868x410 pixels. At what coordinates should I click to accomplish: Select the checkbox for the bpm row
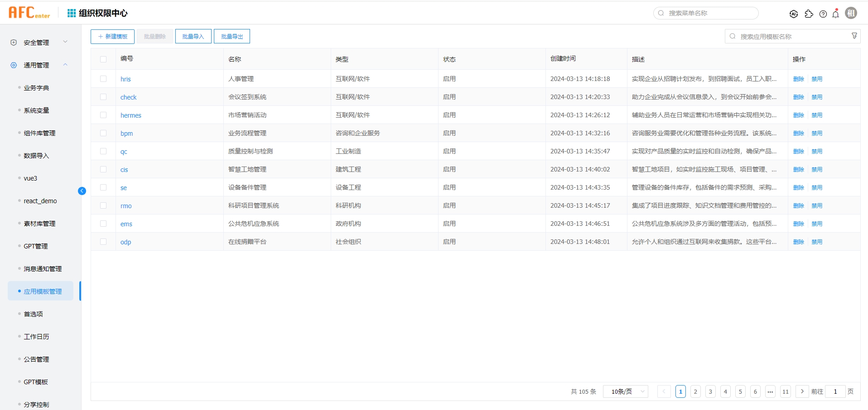(x=103, y=133)
